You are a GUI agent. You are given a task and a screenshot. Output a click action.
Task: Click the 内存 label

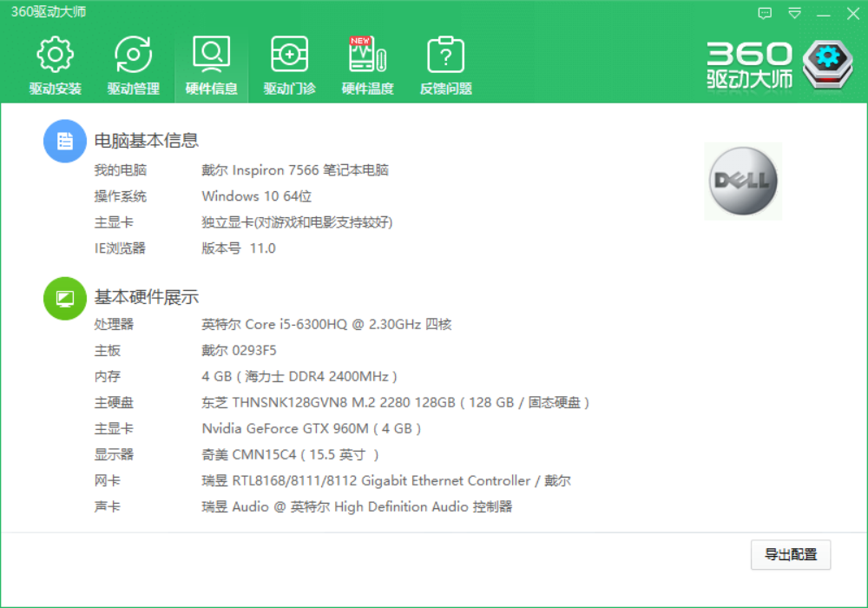pyautogui.click(x=108, y=377)
